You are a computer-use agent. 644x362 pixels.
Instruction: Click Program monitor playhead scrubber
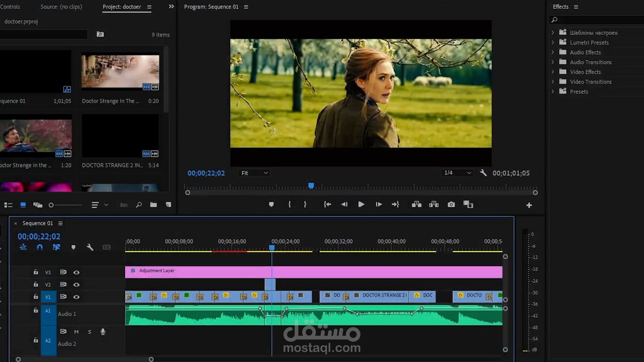311,186
